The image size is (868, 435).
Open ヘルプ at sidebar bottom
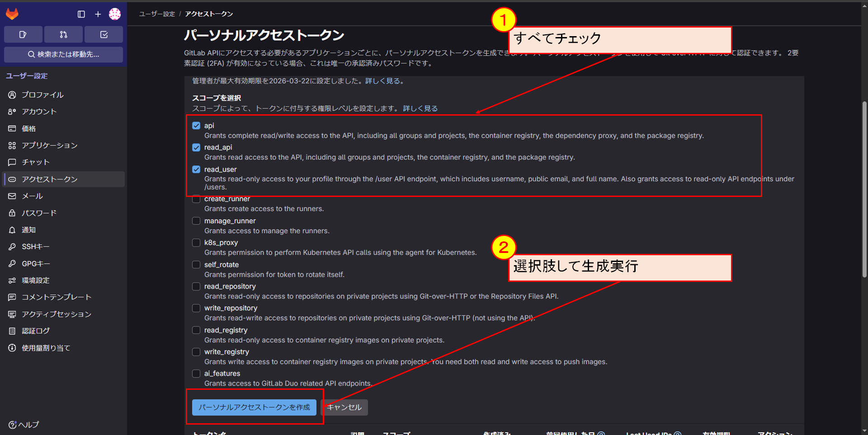click(24, 425)
